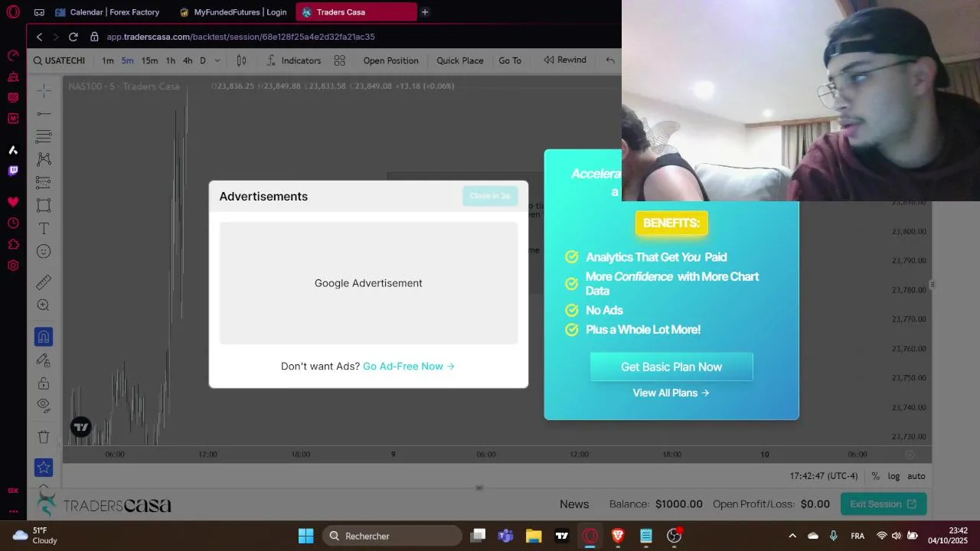Switch to MyFundedFutures Login tab
This screenshot has width=980, height=551.
click(234, 12)
